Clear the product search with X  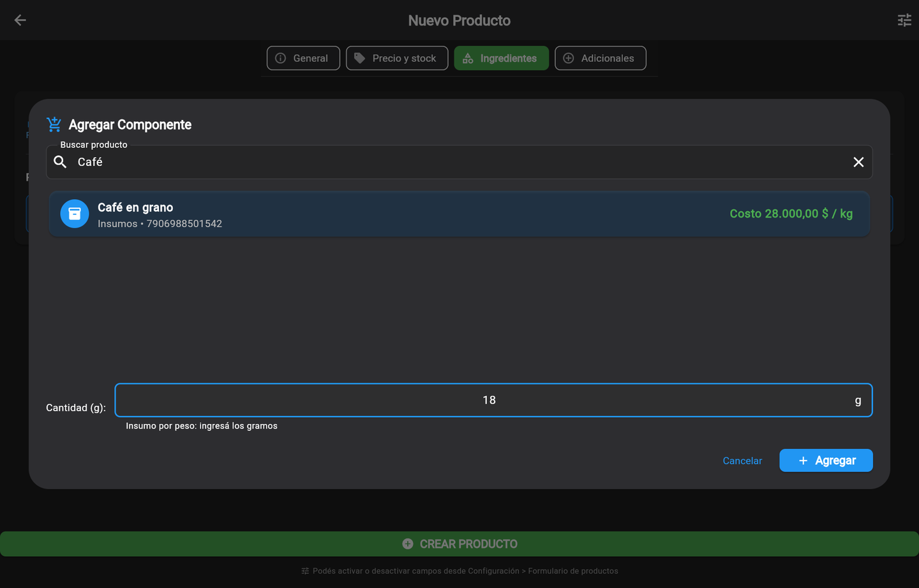point(858,162)
